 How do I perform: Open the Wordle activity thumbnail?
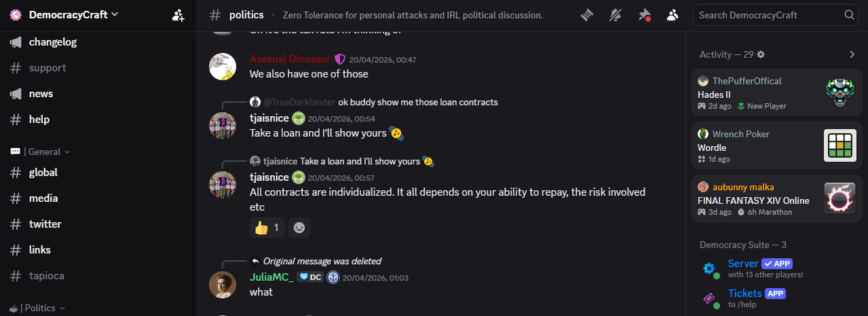(839, 145)
